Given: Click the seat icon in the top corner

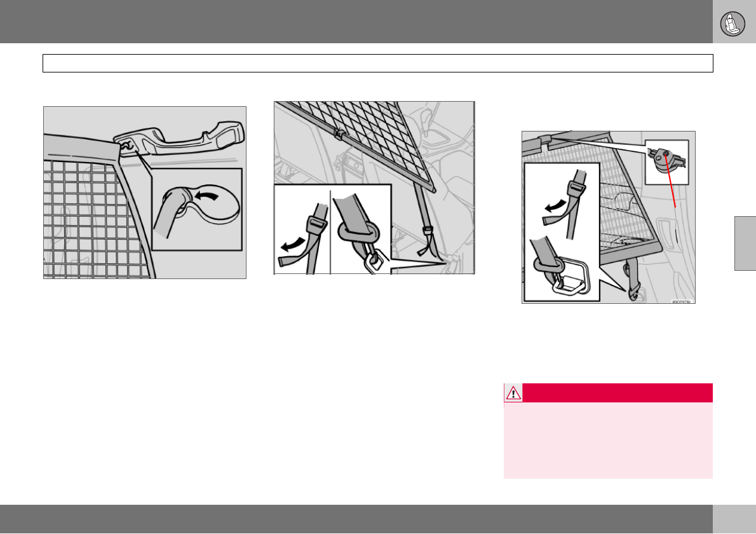Looking at the screenshot, I should pyautogui.click(x=732, y=24).
